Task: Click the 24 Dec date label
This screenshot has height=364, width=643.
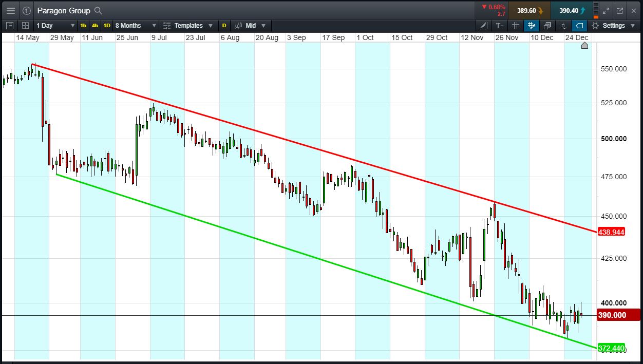Action: click(x=576, y=37)
